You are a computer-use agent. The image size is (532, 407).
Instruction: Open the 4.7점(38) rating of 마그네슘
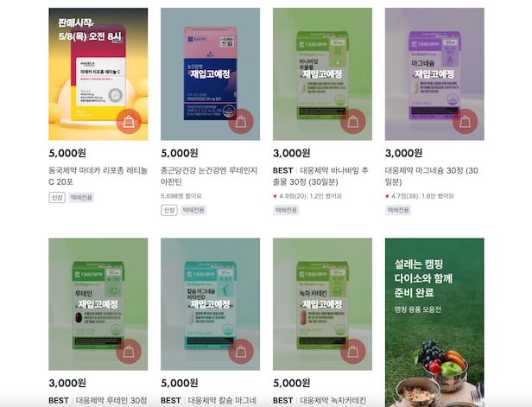point(404,196)
